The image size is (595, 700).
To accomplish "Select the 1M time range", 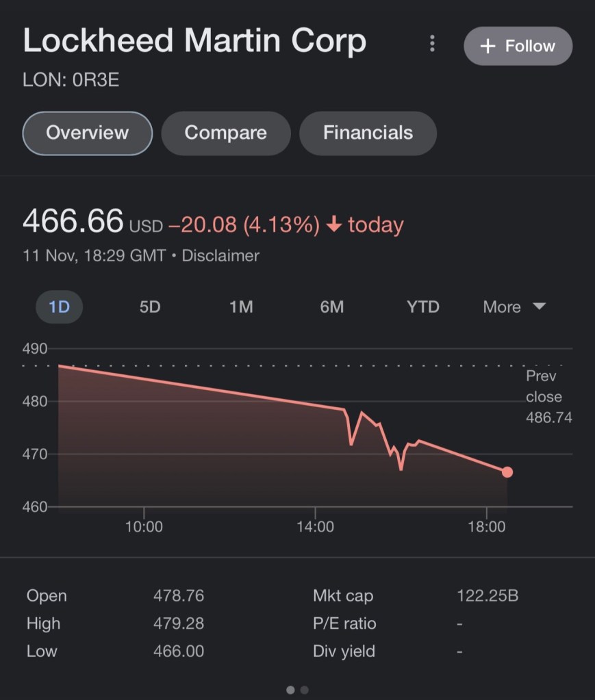I will [241, 307].
